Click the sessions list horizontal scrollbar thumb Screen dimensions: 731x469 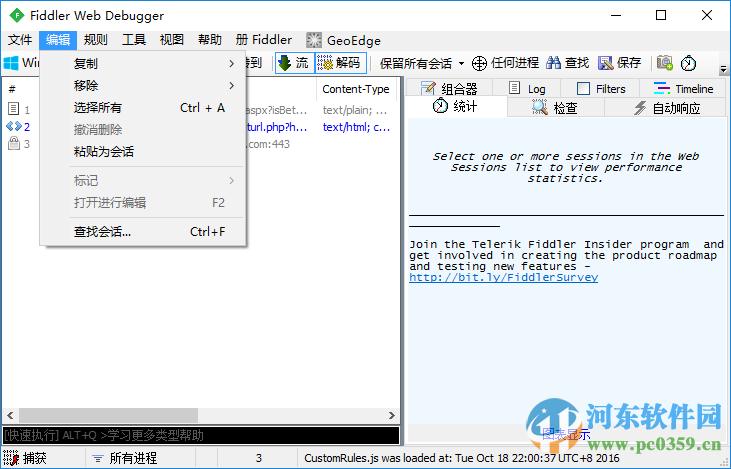tap(108, 415)
